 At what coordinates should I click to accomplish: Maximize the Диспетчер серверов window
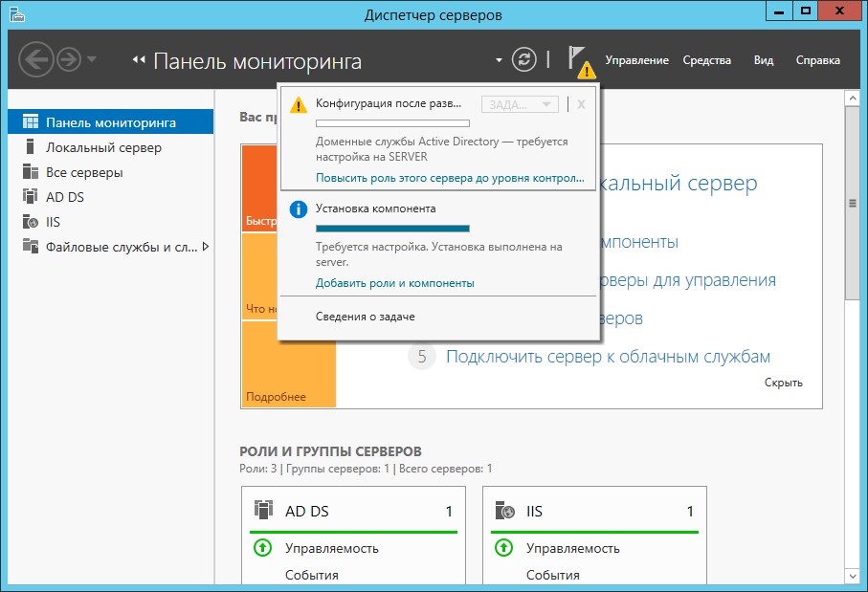click(806, 11)
